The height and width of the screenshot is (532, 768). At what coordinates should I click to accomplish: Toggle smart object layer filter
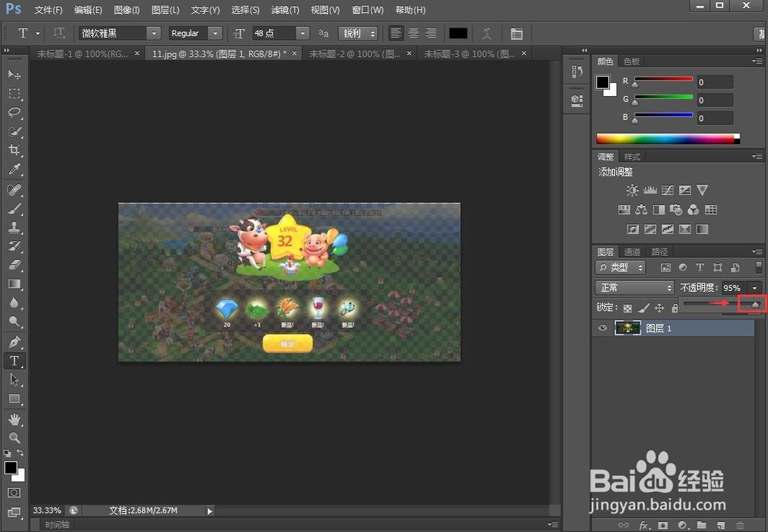735,267
